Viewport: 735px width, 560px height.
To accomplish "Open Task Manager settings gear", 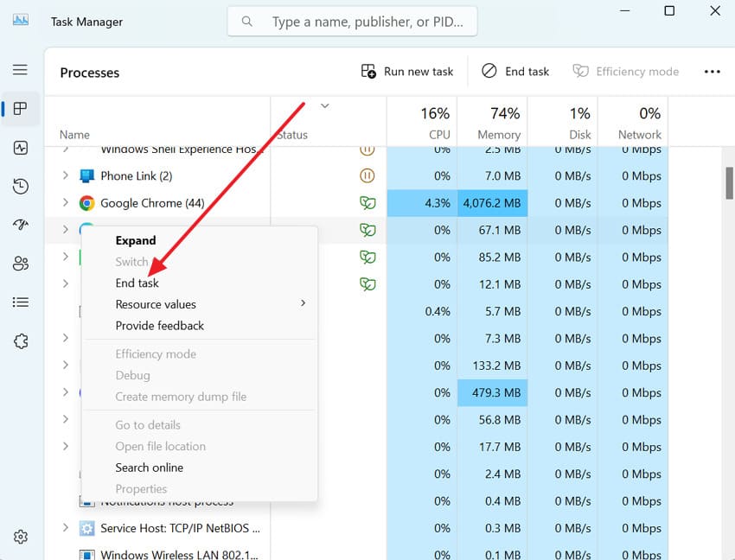I will coord(21,537).
